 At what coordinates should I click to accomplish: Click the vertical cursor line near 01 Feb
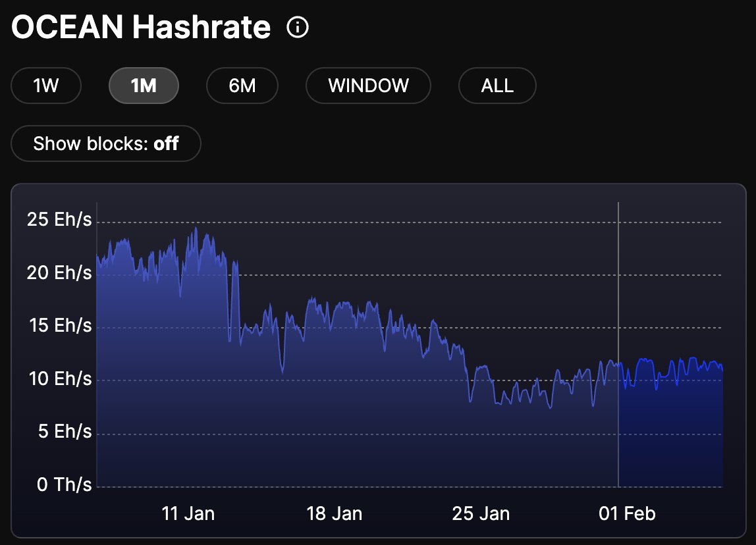(618, 344)
